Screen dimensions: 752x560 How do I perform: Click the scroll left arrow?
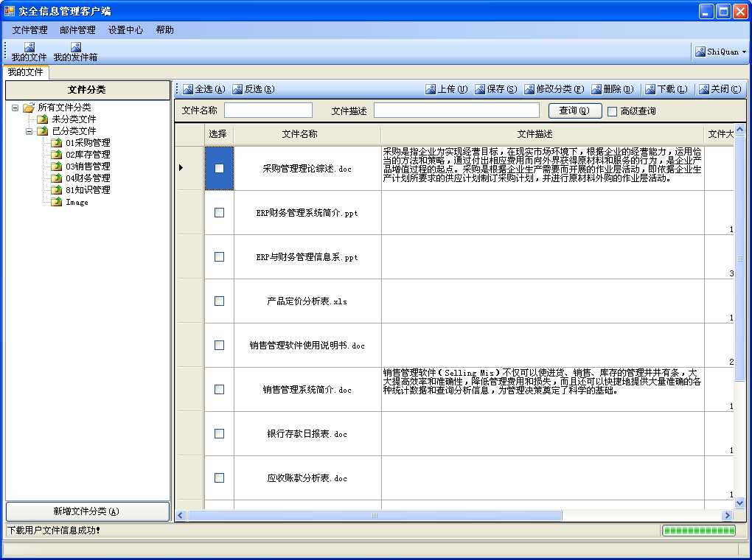181,515
